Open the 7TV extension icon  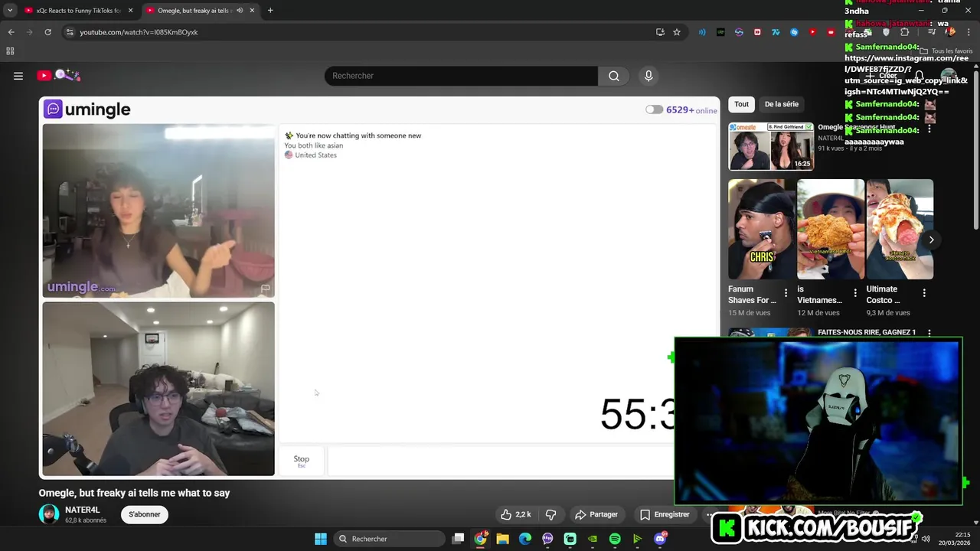(776, 32)
